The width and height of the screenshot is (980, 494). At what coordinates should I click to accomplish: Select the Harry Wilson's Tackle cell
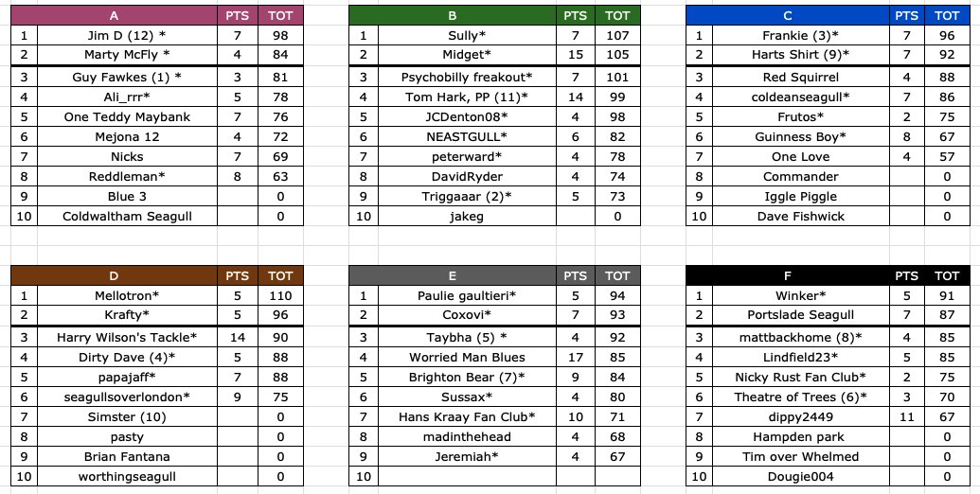128,337
